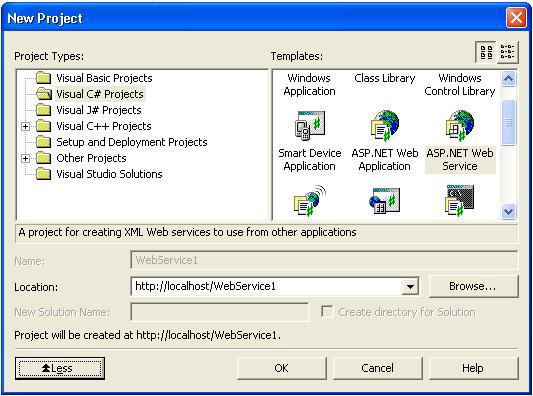
Task: Switch templates to small icons list view
Action: 508,52
